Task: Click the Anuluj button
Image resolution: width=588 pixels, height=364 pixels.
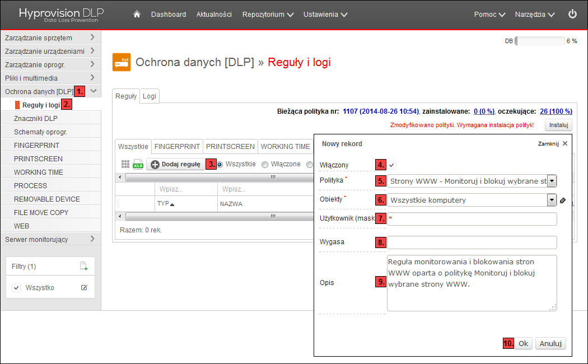Action: (550, 343)
